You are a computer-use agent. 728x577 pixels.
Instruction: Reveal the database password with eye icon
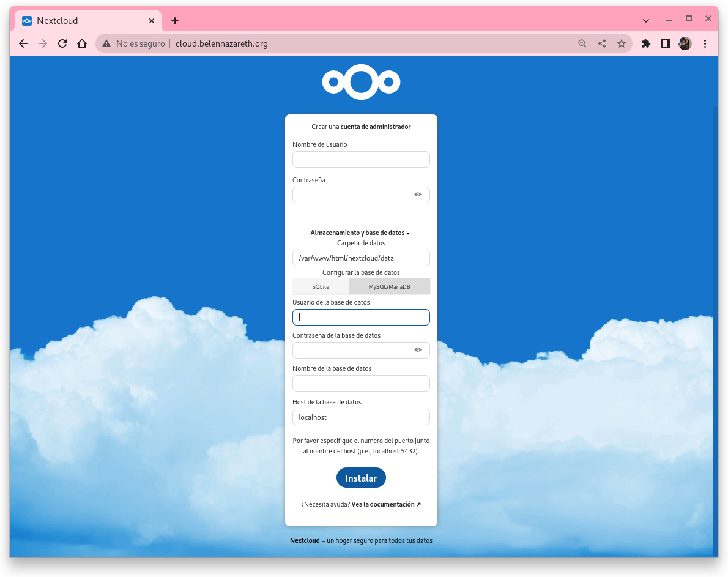pyautogui.click(x=418, y=350)
